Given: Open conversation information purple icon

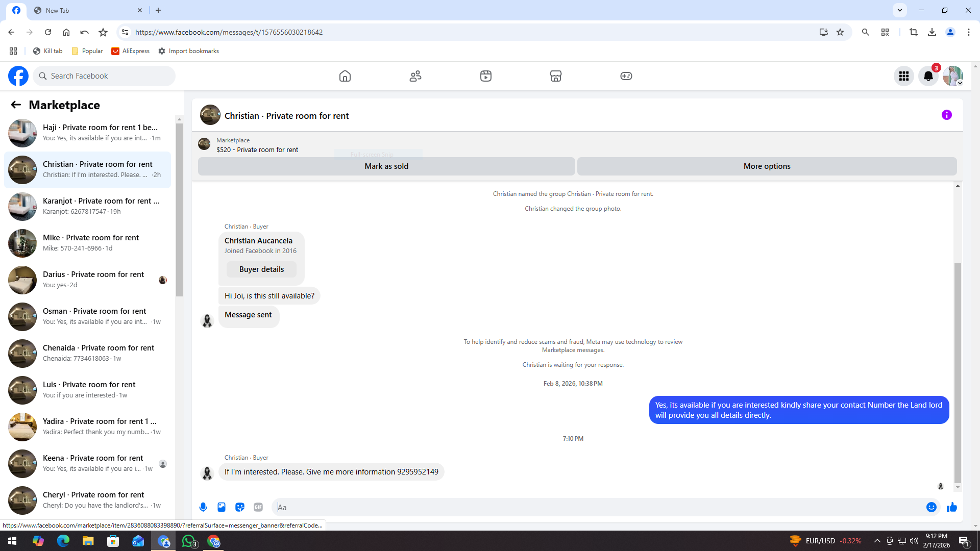Looking at the screenshot, I should click(946, 115).
